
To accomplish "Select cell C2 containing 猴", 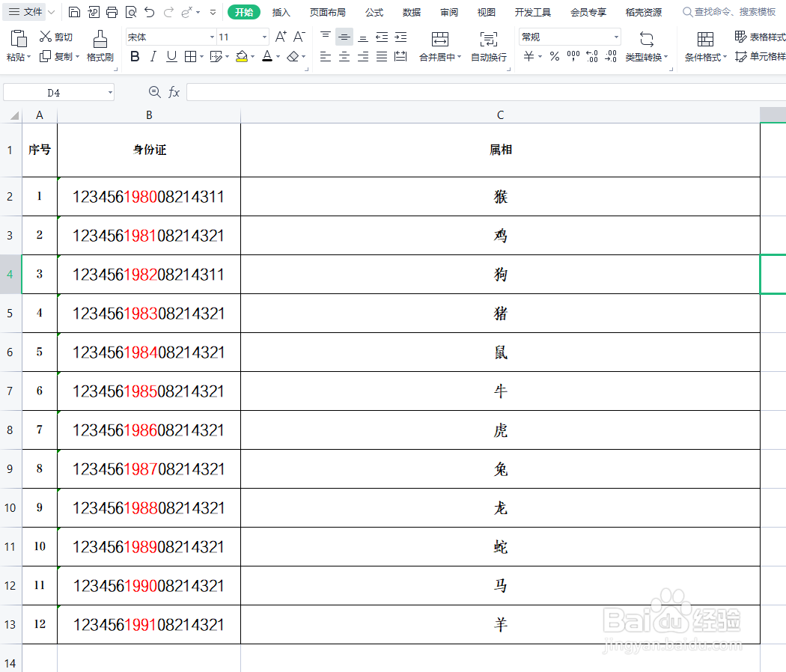I will pyautogui.click(x=500, y=197).
